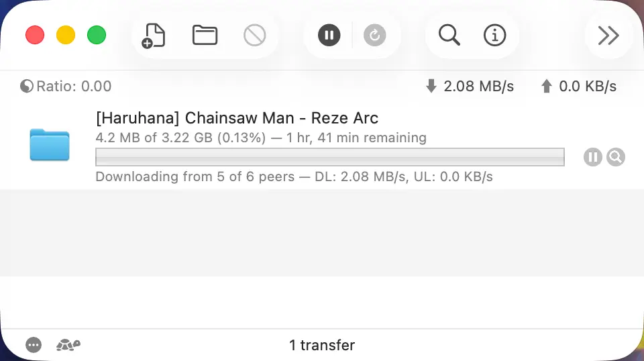
Task: Click the green zoom window button
Action: point(97,35)
